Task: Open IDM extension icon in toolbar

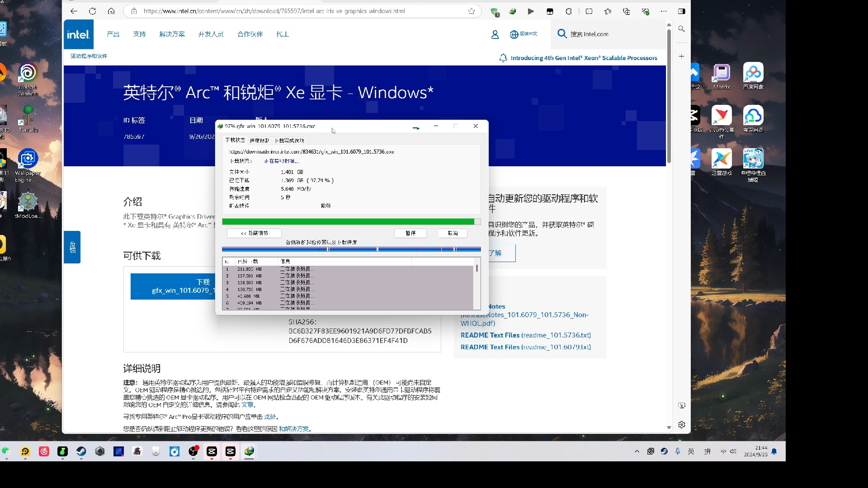Action: click(512, 11)
